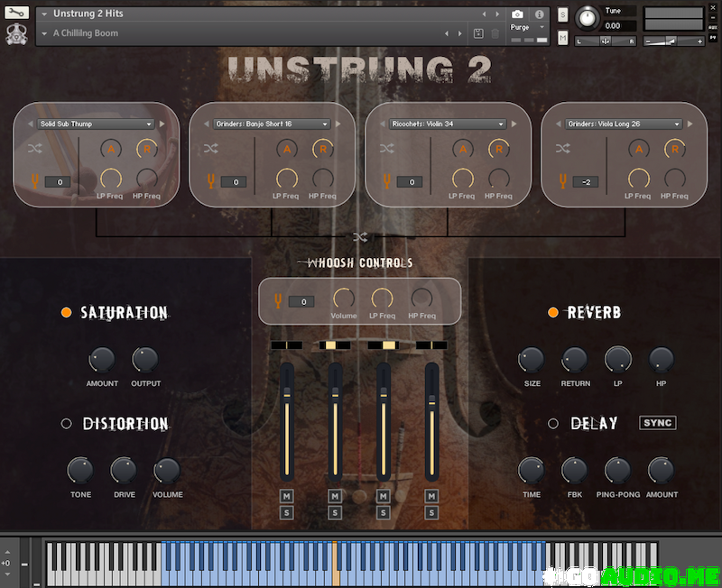Mute the second mixer channel
This screenshot has height=588, width=722.
click(x=335, y=496)
